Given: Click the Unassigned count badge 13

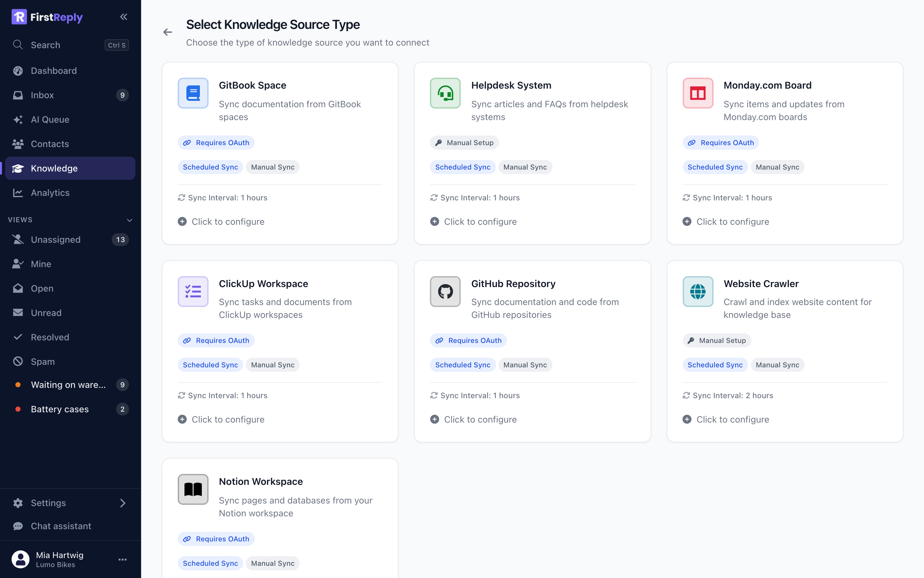Looking at the screenshot, I should [x=121, y=240].
